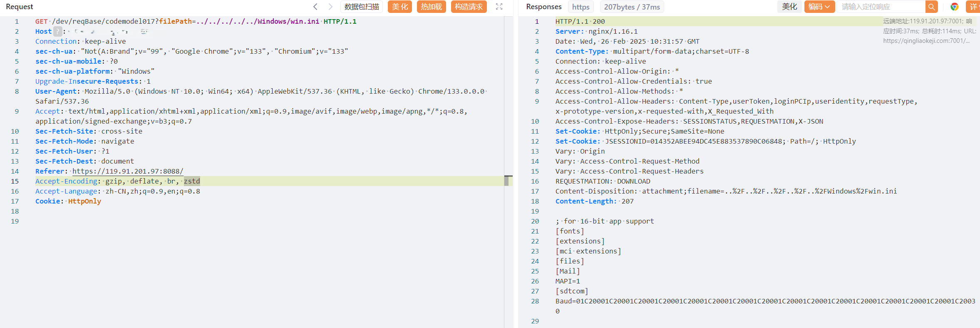Click the Accept-Language header line
This screenshot has height=328, width=980.
pos(118,191)
